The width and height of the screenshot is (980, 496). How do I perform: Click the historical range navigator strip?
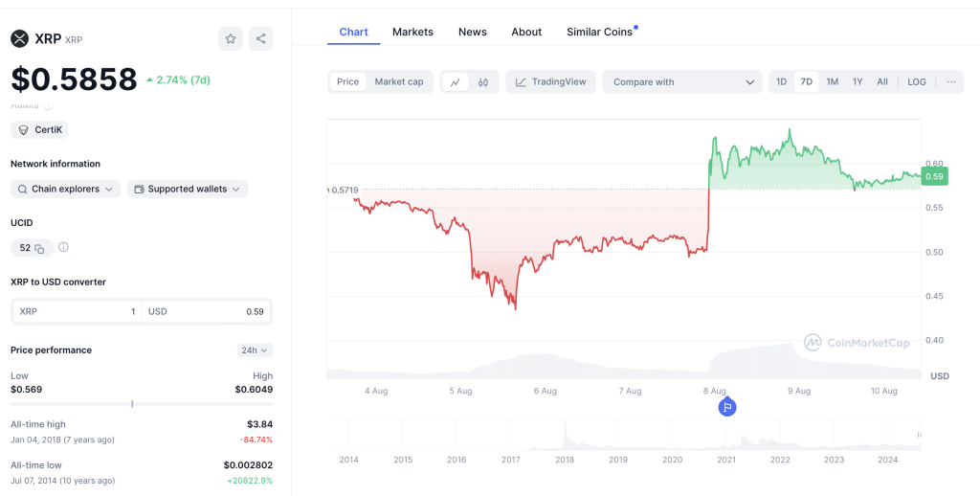coord(624,436)
